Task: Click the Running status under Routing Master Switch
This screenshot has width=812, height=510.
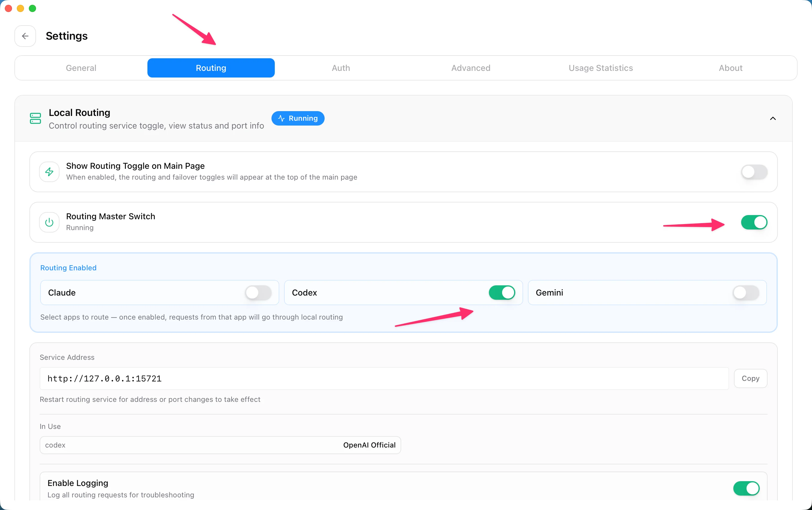Action: click(x=80, y=227)
